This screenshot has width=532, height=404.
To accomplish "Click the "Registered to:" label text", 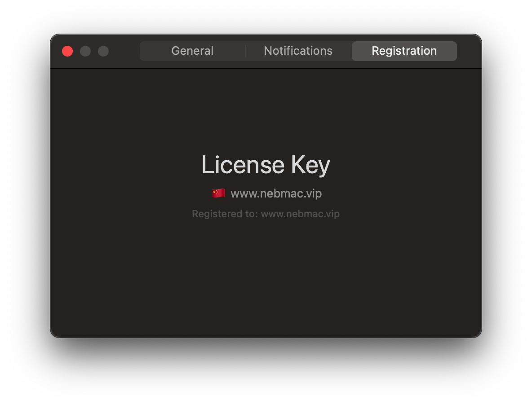I will tap(225, 214).
